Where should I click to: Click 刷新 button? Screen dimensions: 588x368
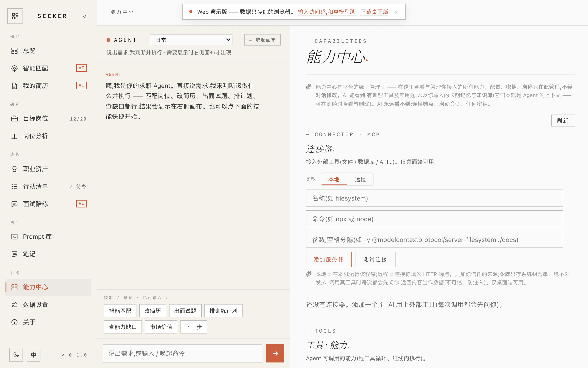point(563,121)
